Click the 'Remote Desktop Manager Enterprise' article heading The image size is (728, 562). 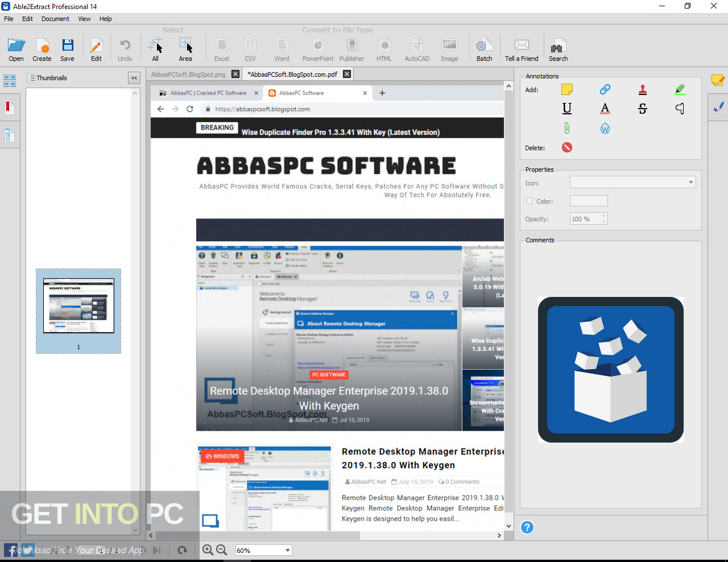[x=423, y=458]
